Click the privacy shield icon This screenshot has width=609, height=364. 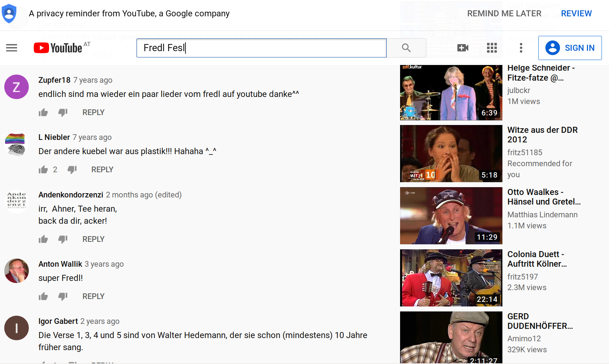coord(9,13)
